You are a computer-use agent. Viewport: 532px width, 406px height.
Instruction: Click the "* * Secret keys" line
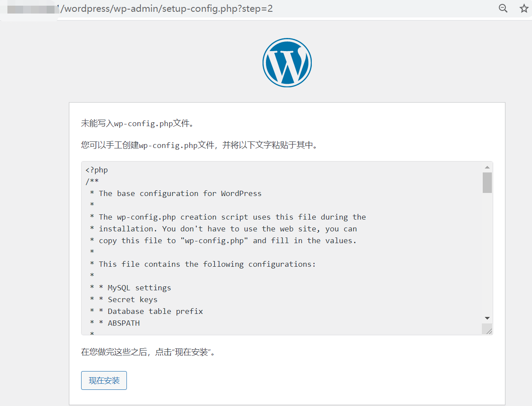pyautogui.click(x=123, y=299)
